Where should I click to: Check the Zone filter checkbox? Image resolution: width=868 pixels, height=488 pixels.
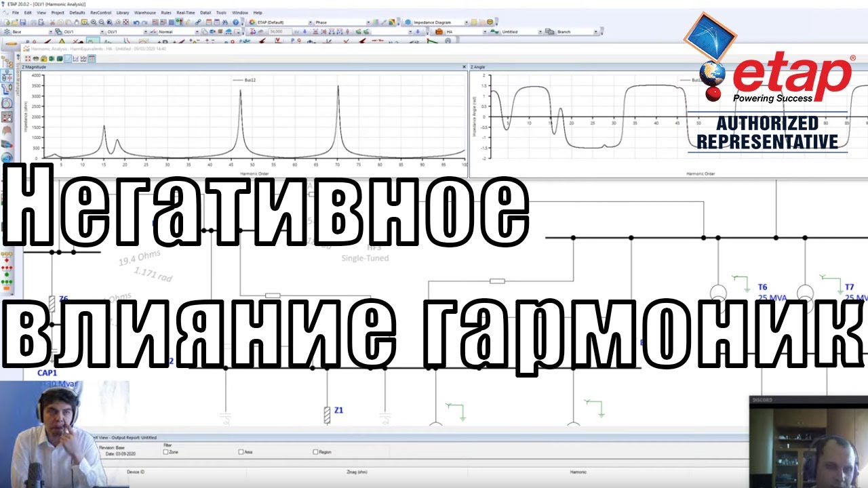click(166, 452)
